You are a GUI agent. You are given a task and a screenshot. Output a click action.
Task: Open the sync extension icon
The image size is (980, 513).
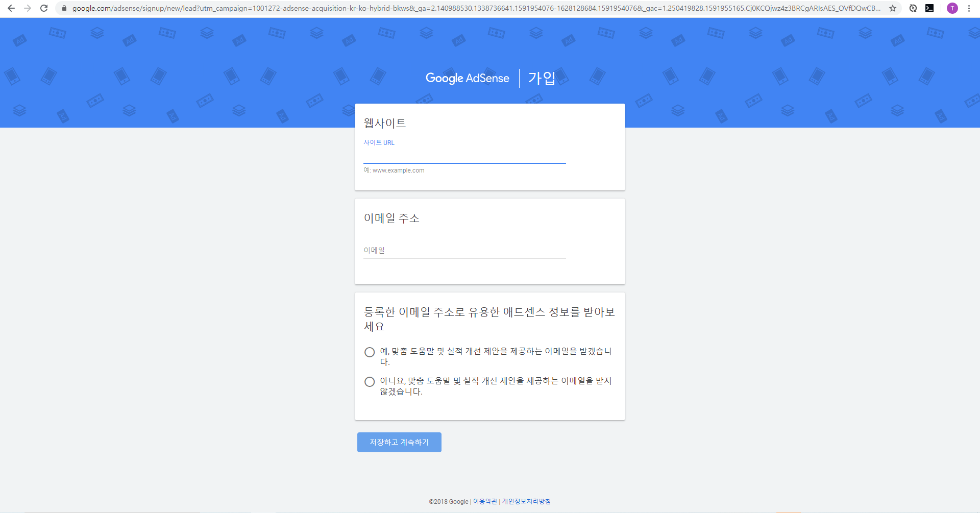pyautogui.click(x=913, y=8)
